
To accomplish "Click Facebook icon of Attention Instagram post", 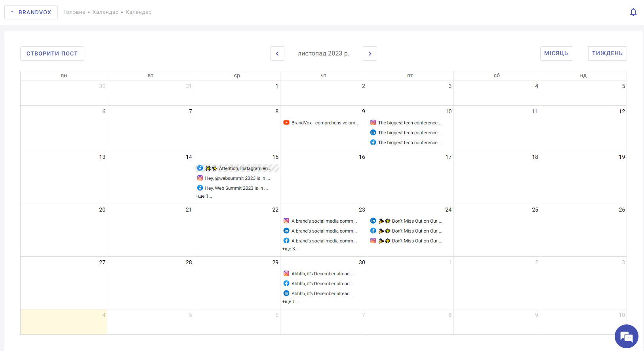I will click(200, 168).
